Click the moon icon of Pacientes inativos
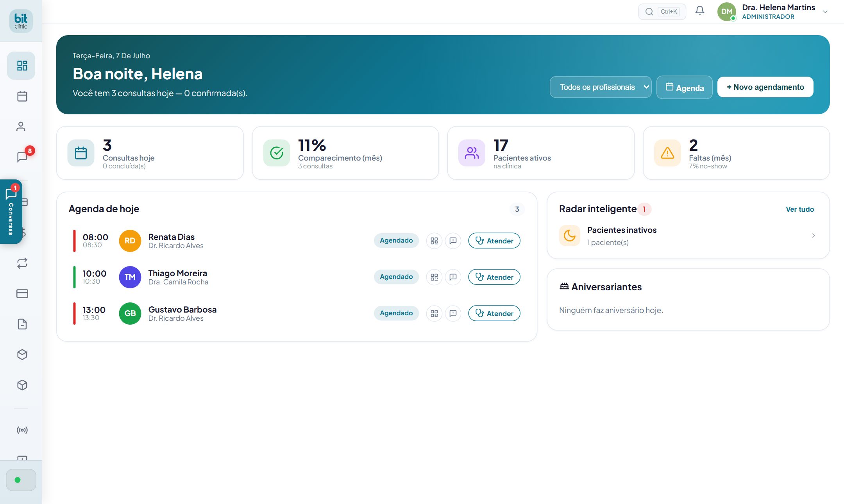Image resolution: width=844 pixels, height=504 pixels. tap(570, 236)
